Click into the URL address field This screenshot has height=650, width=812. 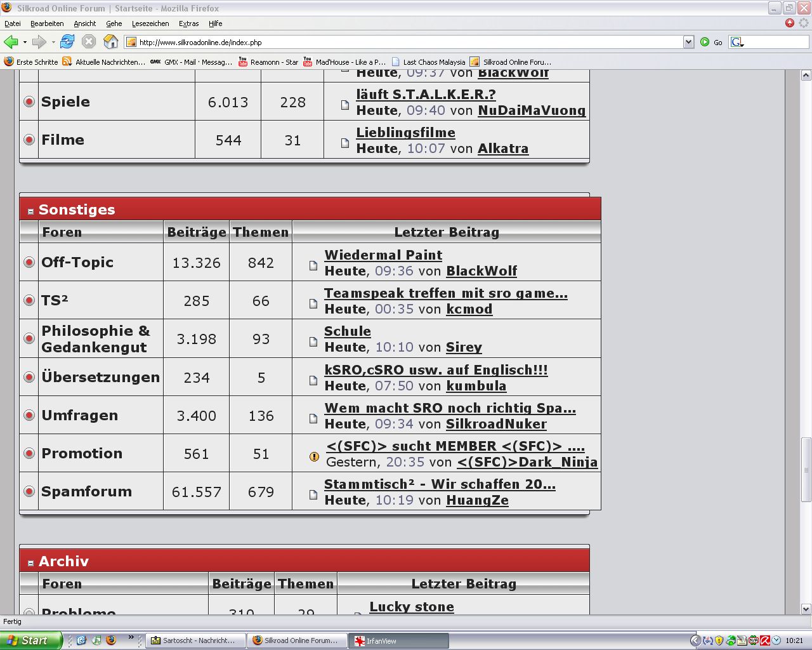click(x=406, y=43)
